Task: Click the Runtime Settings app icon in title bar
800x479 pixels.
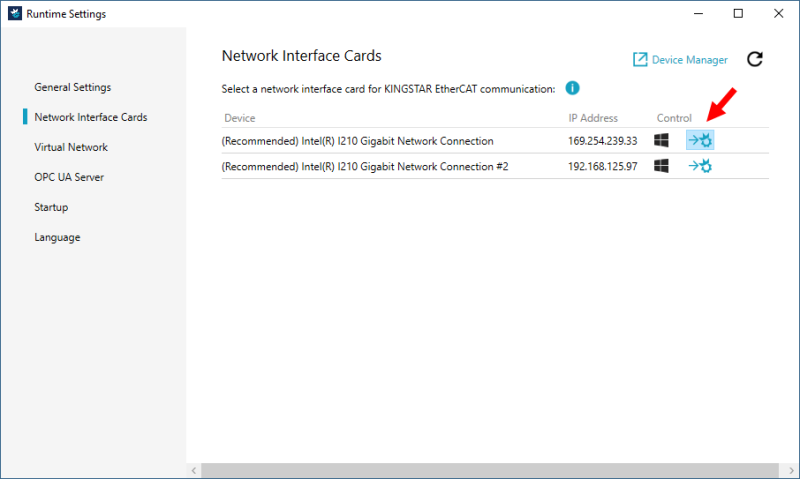Action: [x=13, y=14]
